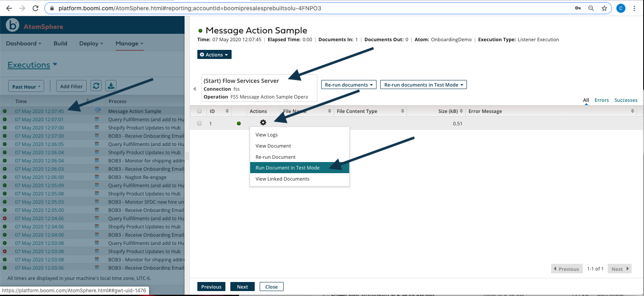Click the Start Flow Services Server shape box

click(x=259, y=88)
